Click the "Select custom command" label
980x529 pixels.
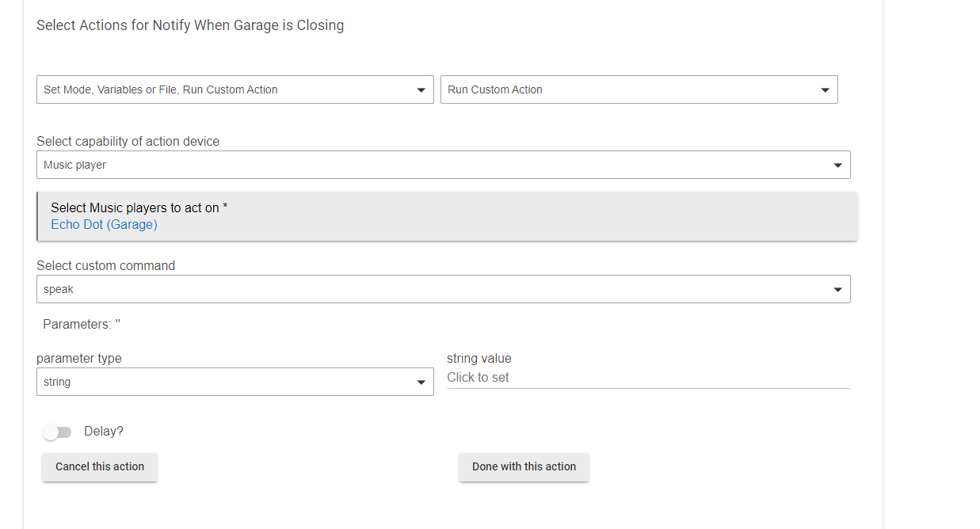(105, 266)
